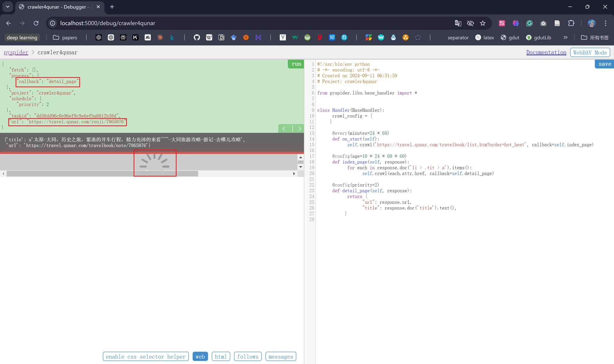The height and width of the screenshot is (364, 614).
Task: Open the Documentation link
Action: [x=546, y=52]
